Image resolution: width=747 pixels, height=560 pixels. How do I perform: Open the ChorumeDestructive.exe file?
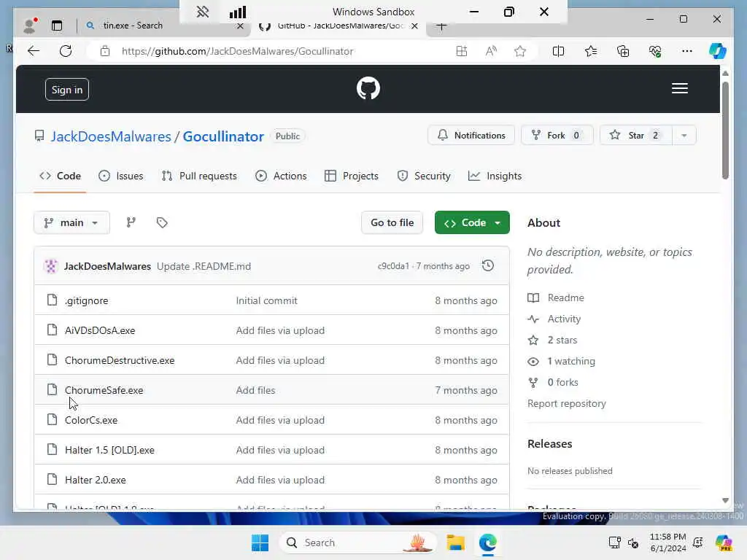(120, 360)
